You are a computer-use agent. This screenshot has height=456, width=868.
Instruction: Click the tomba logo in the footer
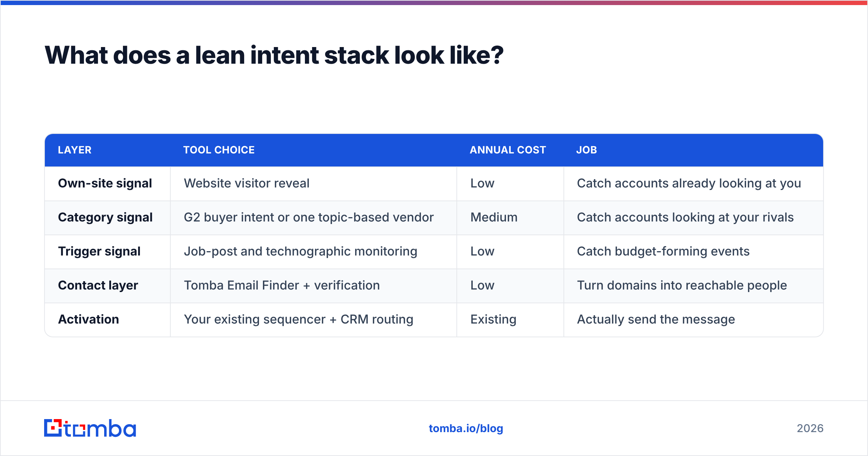[90, 428]
